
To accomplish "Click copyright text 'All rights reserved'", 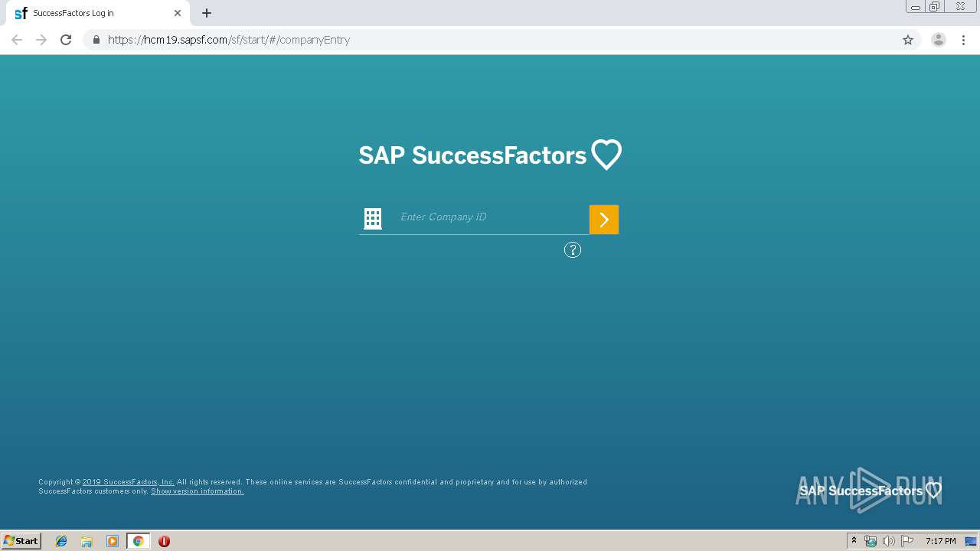I will coord(209,482).
